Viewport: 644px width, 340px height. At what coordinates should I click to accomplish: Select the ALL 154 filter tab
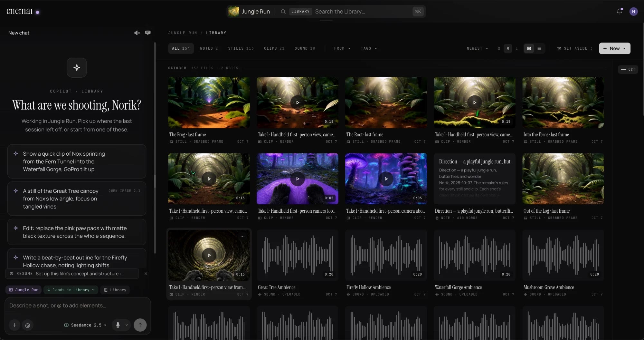coord(181,48)
